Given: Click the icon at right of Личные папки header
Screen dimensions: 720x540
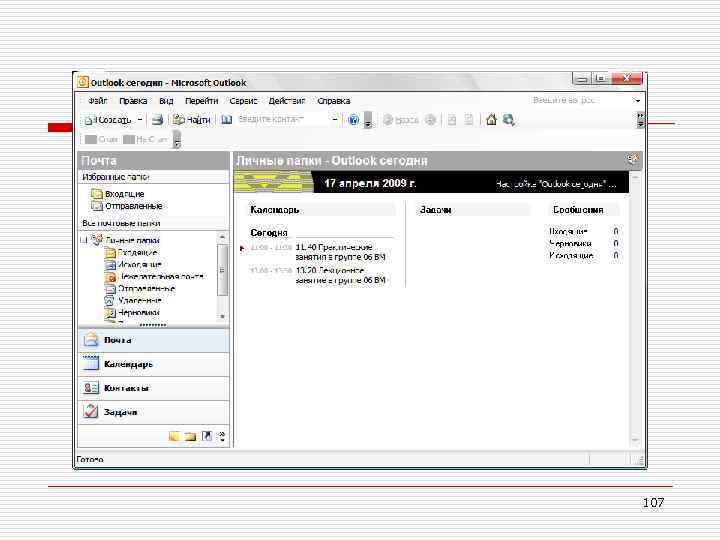Looking at the screenshot, I should [x=633, y=159].
